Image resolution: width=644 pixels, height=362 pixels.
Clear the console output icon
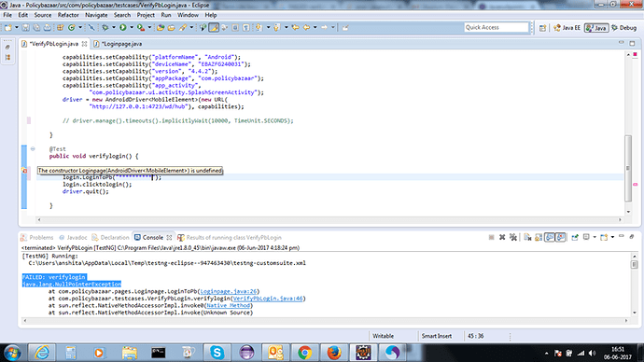click(527, 237)
